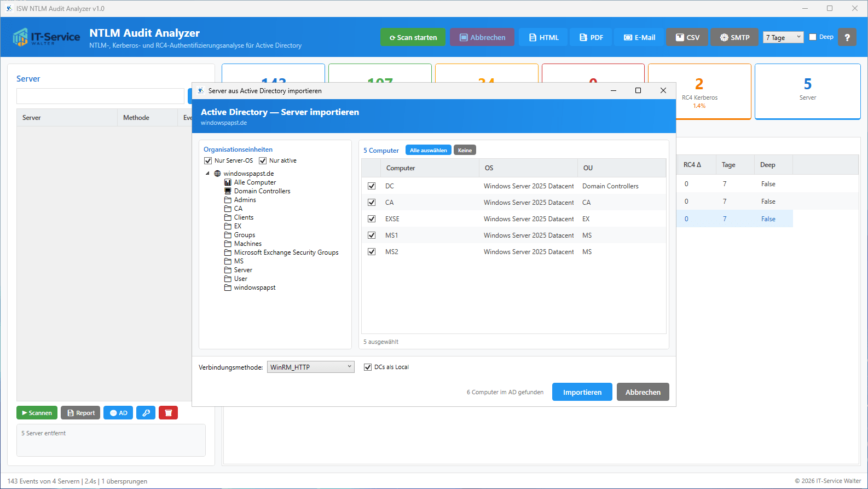Image resolution: width=868 pixels, height=489 pixels.
Task: Disable the DCs als Local option
Action: click(x=368, y=367)
